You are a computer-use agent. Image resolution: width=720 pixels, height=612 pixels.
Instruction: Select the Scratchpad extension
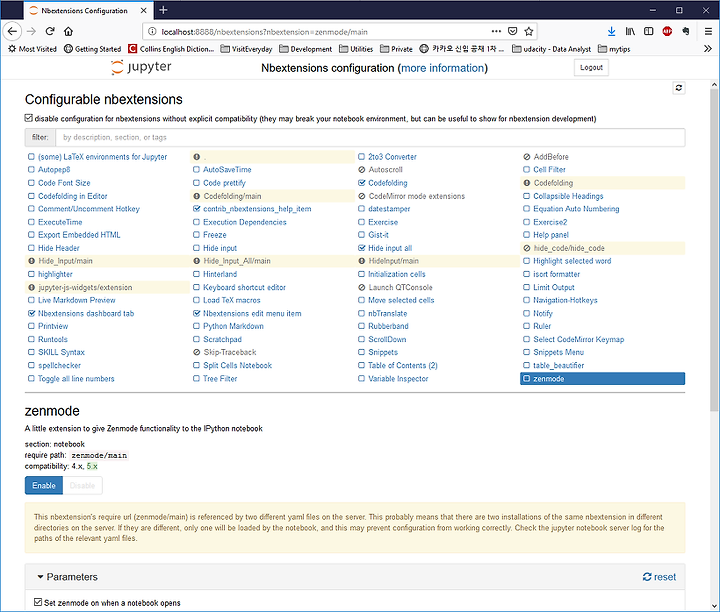click(222, 339)
